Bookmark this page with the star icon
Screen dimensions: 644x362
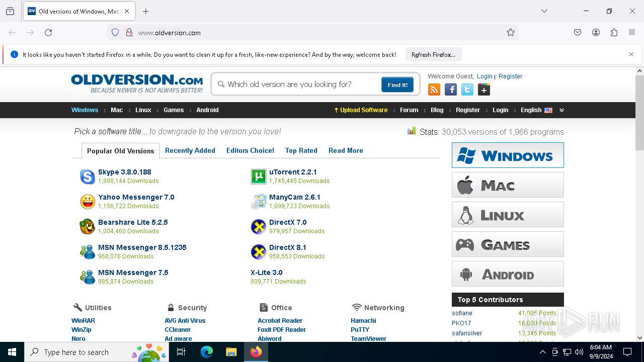[x=511, y=33]
